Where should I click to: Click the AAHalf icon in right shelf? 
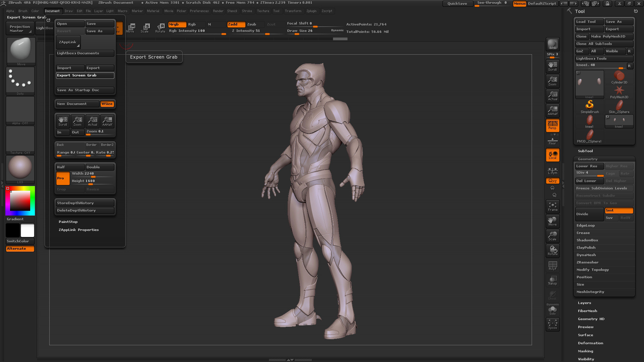[x=552, y=110]
